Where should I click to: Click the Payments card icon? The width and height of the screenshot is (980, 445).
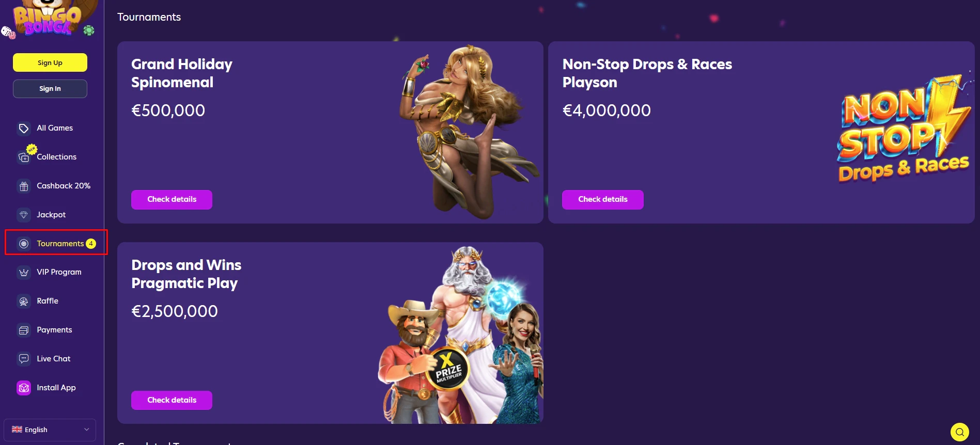[24, 330]
